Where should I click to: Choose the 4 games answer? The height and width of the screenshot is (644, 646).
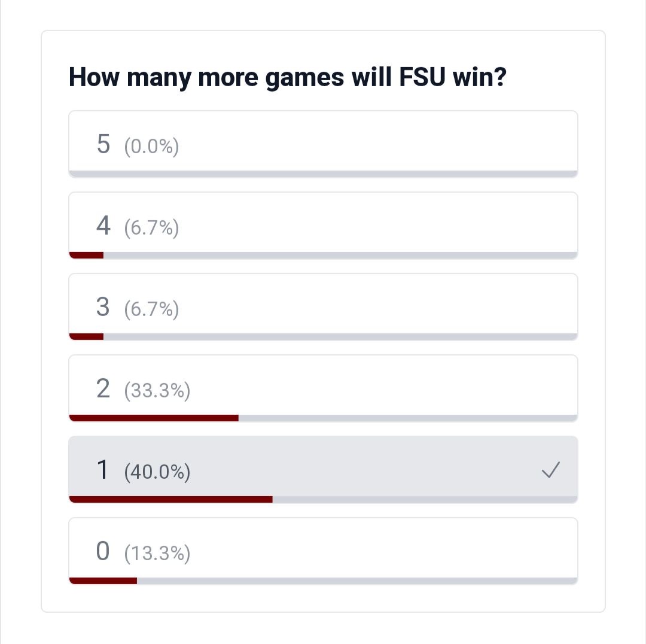coord(324,226)
